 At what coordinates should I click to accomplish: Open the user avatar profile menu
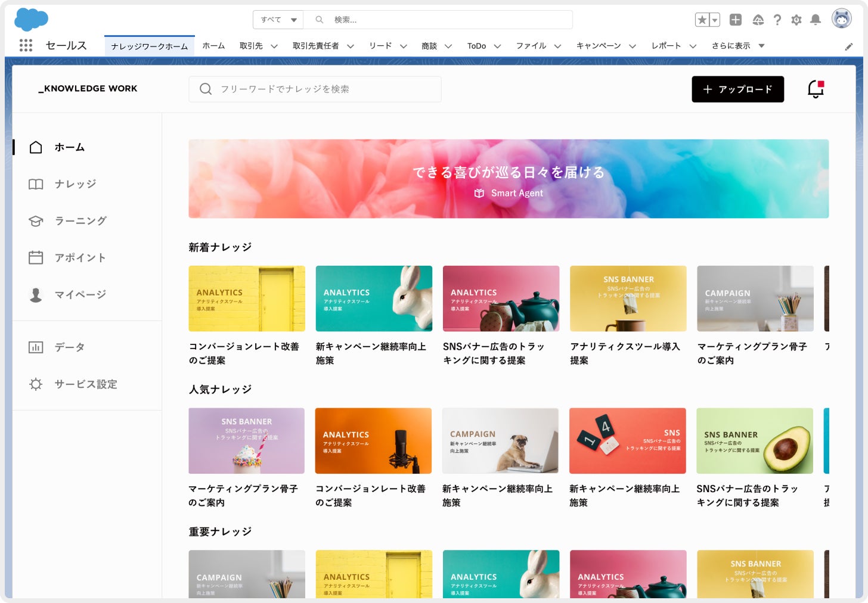click(842, 19)
